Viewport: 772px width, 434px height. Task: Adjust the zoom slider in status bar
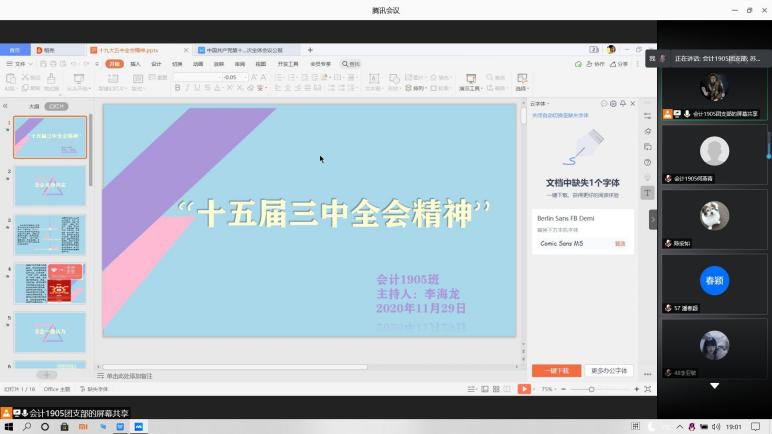pos(591,389)
